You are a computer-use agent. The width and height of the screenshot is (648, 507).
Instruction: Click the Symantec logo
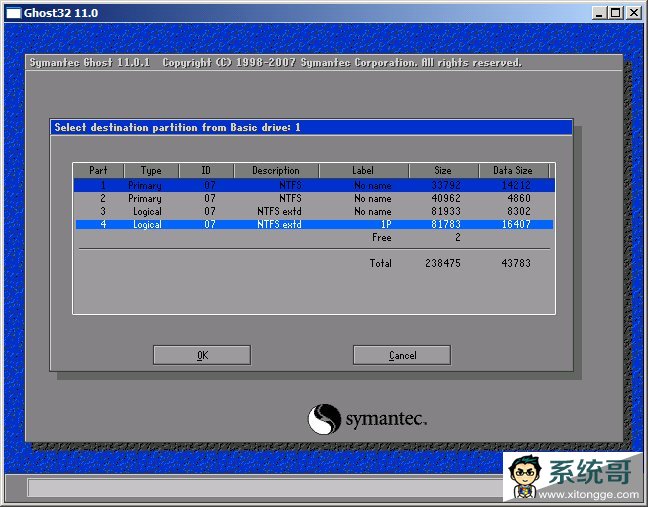pyautogui.click(x=367, y=419)
